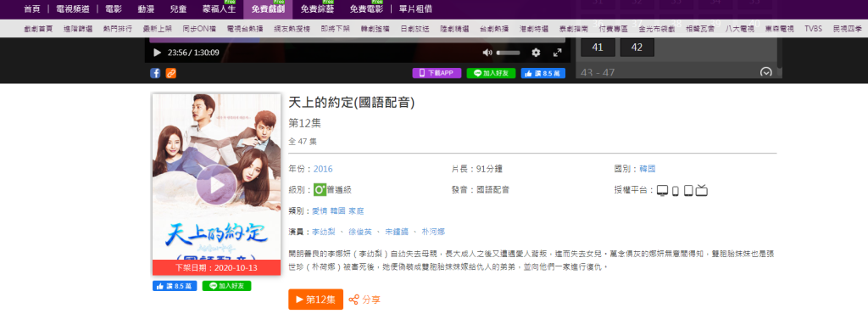The width and height of the screenshot is (868, 325).
Task: Open TVBS in the sub navigation
Action: 813,29
